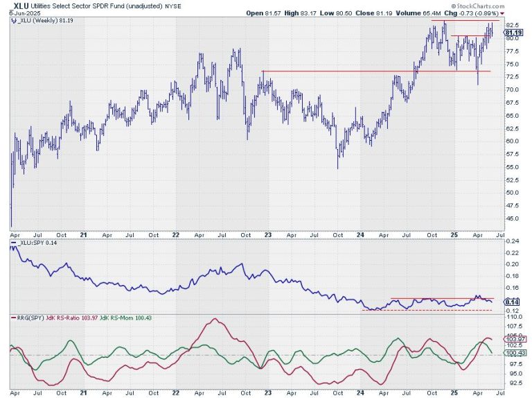Click the 103.97 RS-Ratio value tag

[515, 339]
